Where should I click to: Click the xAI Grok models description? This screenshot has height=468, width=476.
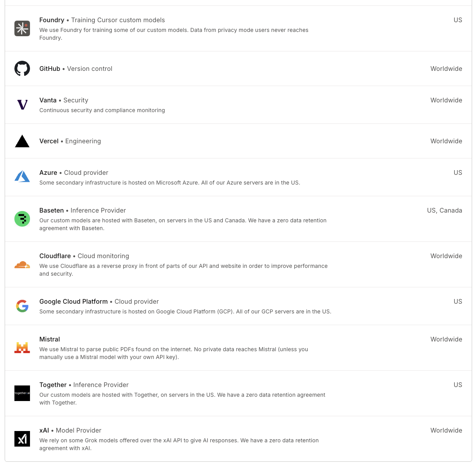[179, 444]
